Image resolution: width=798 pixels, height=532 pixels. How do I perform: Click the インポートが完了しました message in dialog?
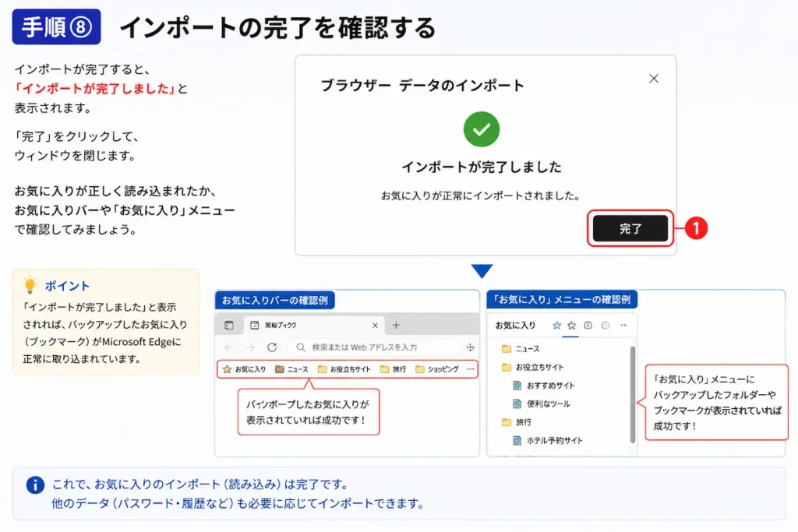pos(482,167)
